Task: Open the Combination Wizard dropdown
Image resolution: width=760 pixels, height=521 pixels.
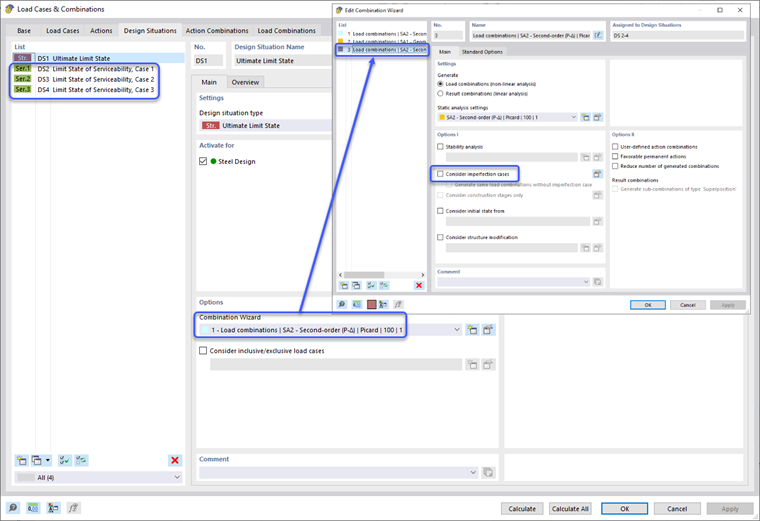Action: (457, 330)
